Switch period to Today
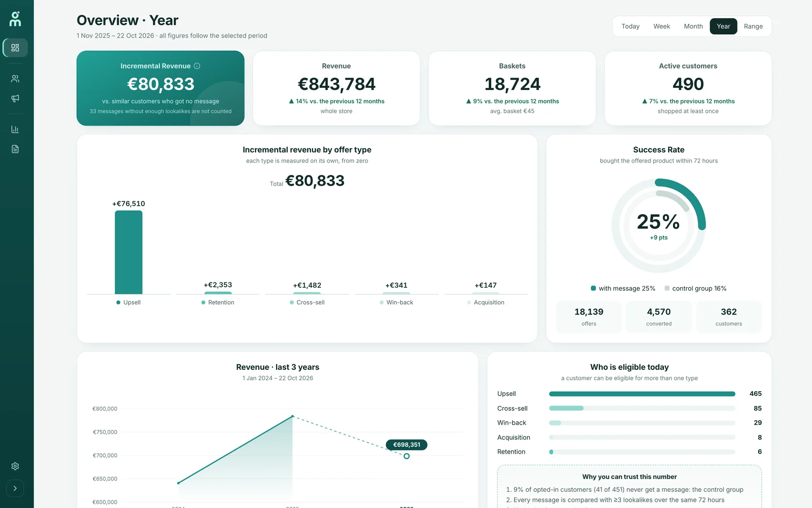 coord(630,26)
